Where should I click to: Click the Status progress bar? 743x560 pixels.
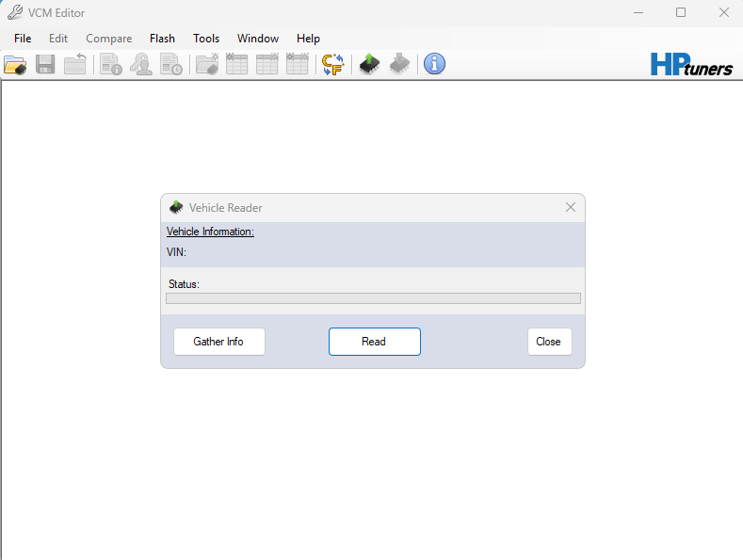coord(374,298)
